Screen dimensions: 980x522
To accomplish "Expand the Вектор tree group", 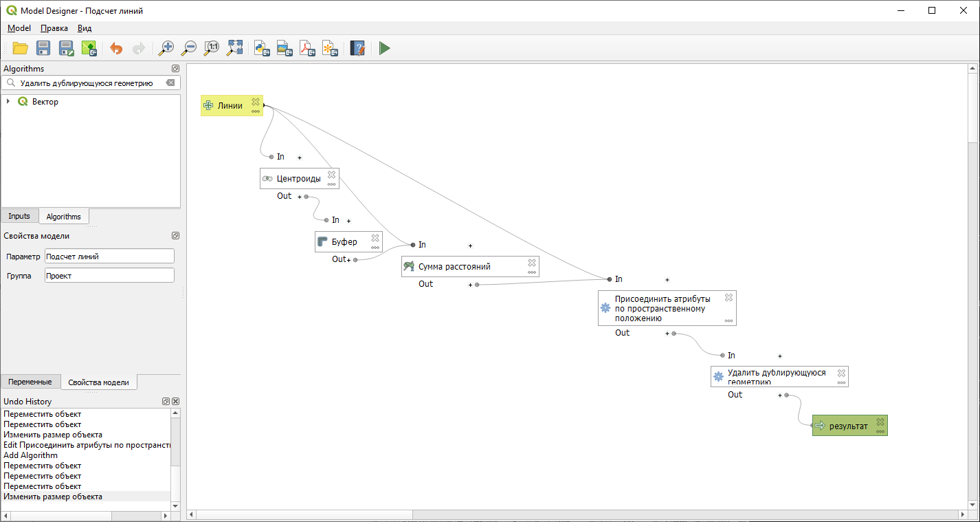I will click(8, 102).
